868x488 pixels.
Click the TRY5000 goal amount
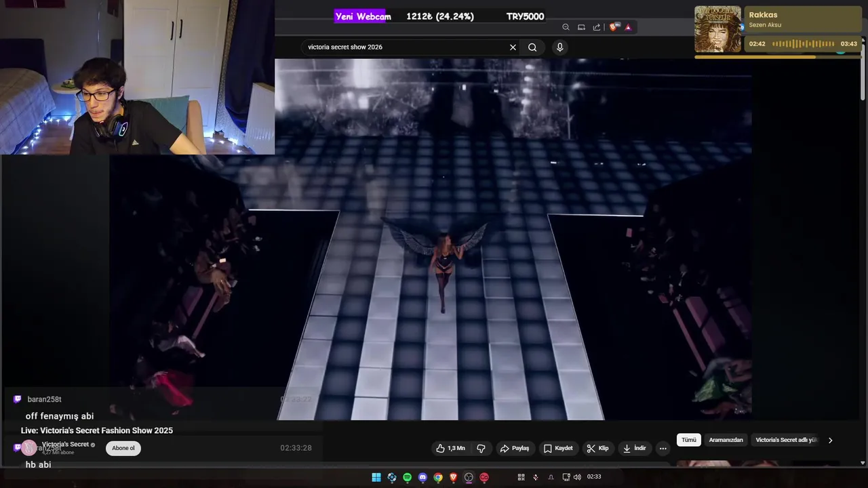[525, 16]
